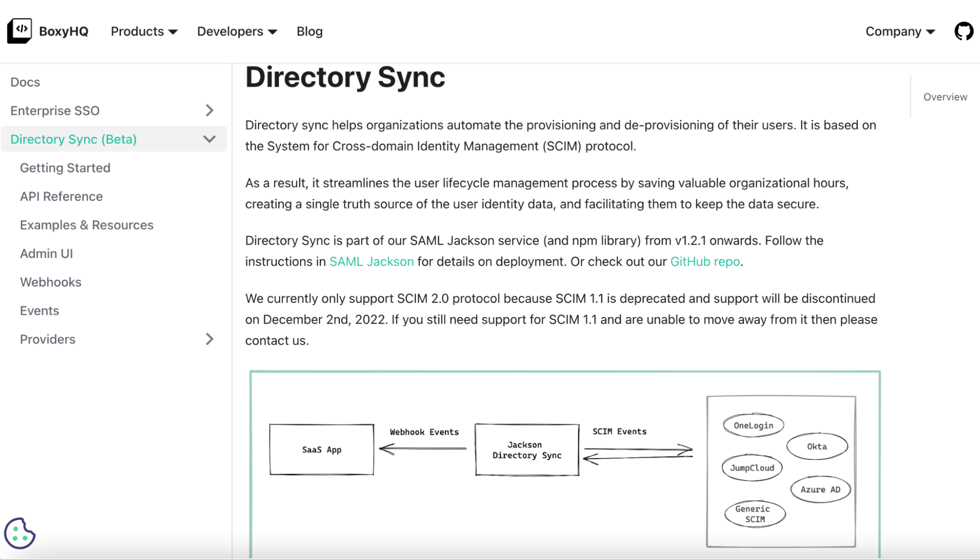Open cookie preferences icon
The image size is (980, 559).
point(20,533)
